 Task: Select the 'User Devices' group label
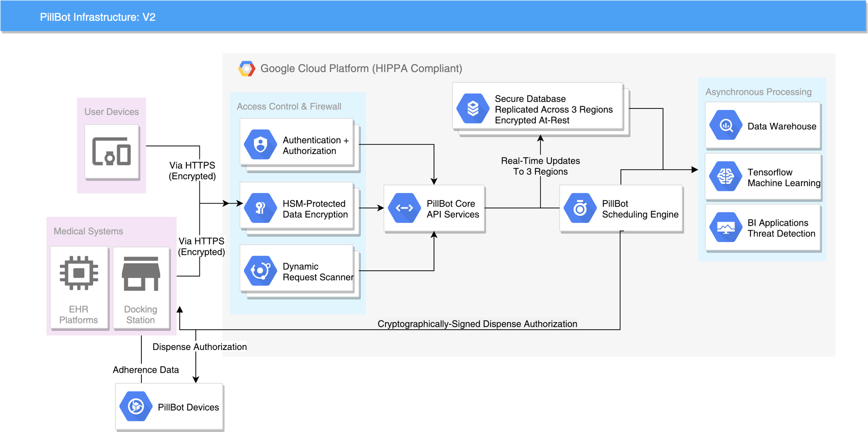point(112,112)
